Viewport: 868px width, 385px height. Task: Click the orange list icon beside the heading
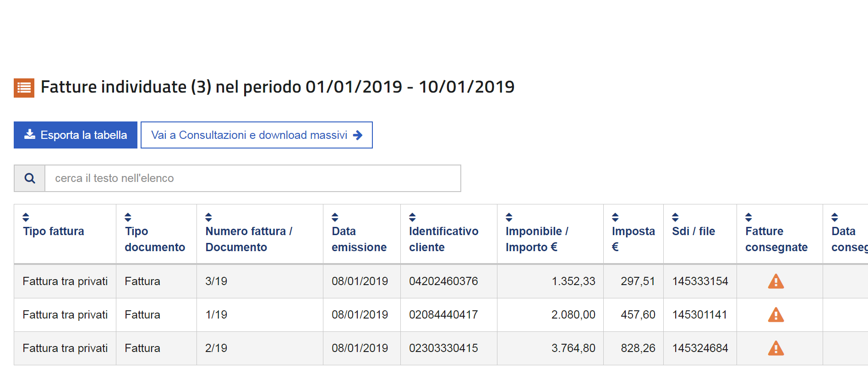coord(24,88)
